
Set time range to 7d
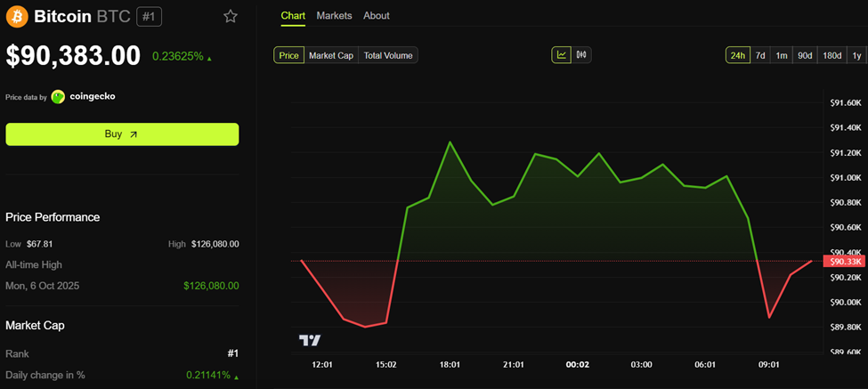[760, 55]
